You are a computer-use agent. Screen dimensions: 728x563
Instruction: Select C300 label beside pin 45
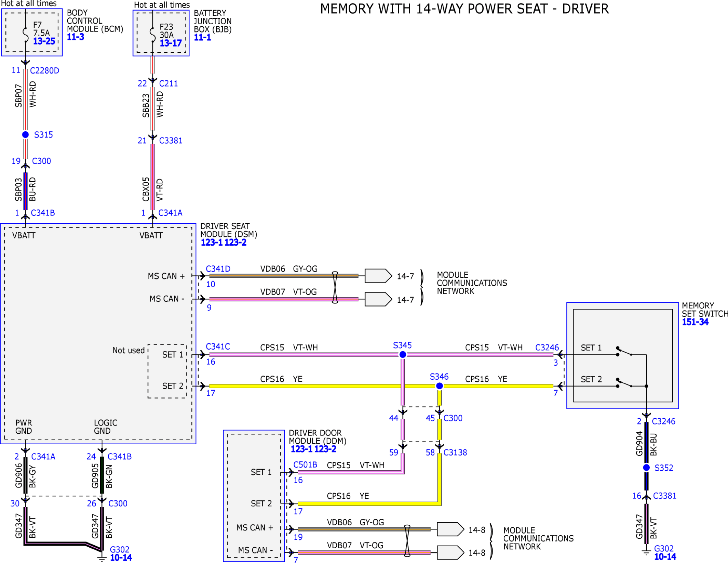[x=453, y=418]
